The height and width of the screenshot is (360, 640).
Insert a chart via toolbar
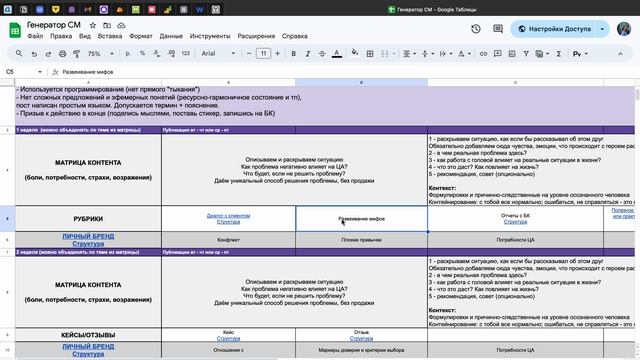[512, 53]
